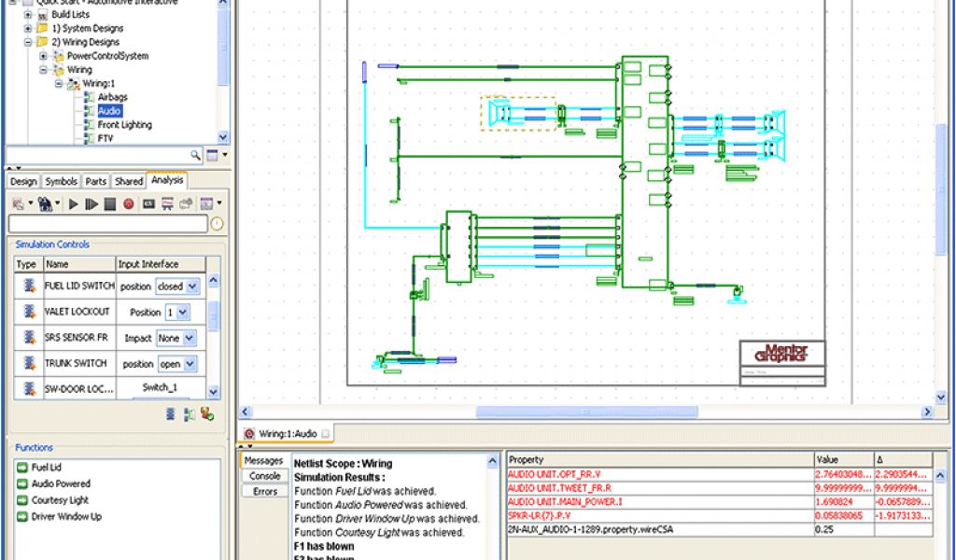Switch to the Symbols tab
Viewport: 956px width, 560px height.
tap(62, 181)
